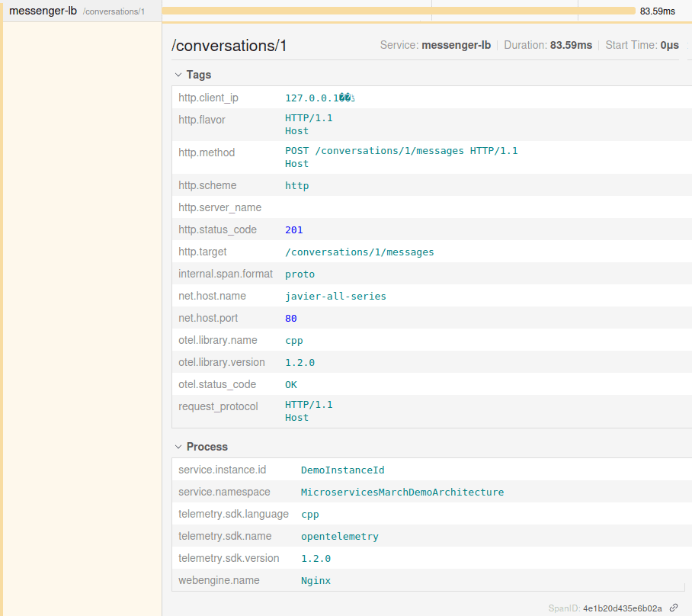This screenshot has width=692, height=616.
Task: Expand the http.client_ip tag row
Action: 208,97
